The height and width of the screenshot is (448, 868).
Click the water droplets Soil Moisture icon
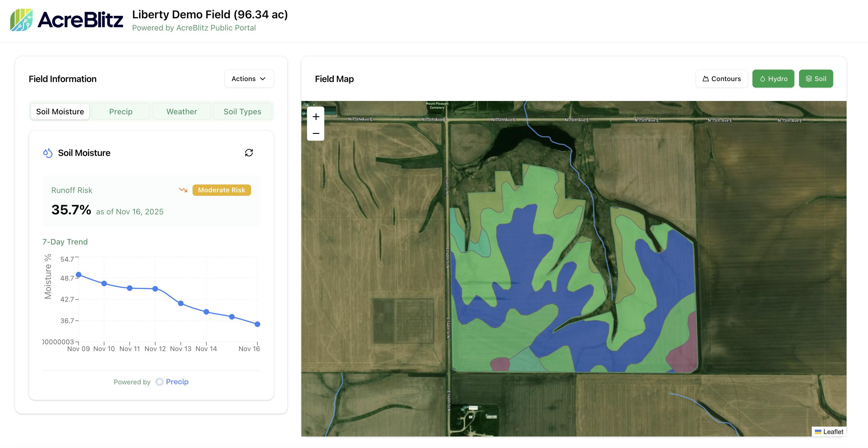point(48,153)
